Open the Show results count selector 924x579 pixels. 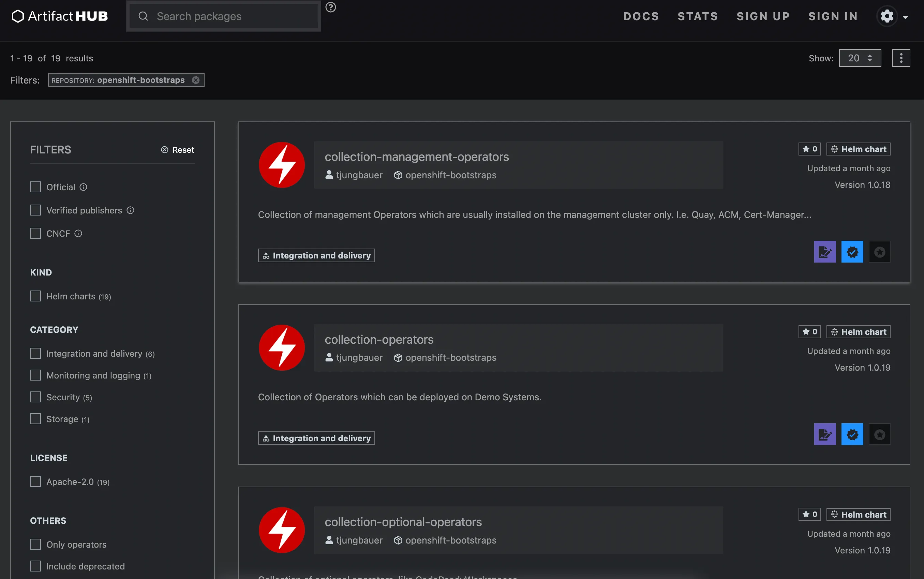[x=859, y=58]
